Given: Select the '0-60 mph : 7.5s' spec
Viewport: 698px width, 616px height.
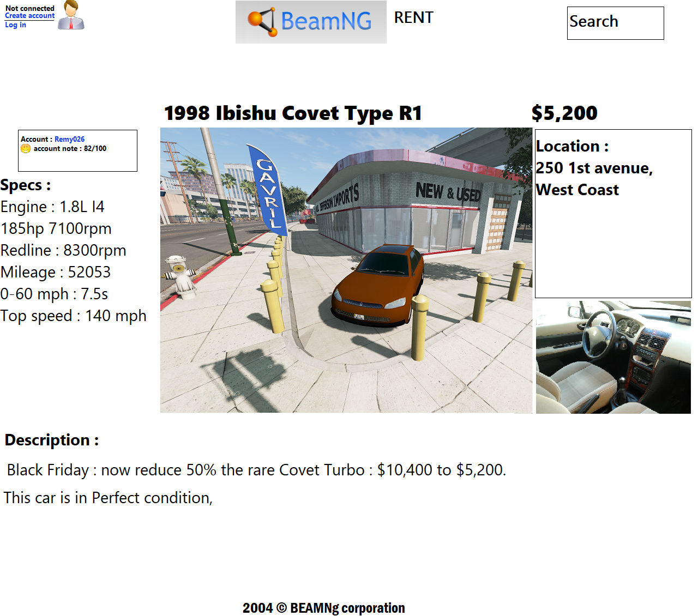Looking at the screenshot, I should (x=54, y=294).
